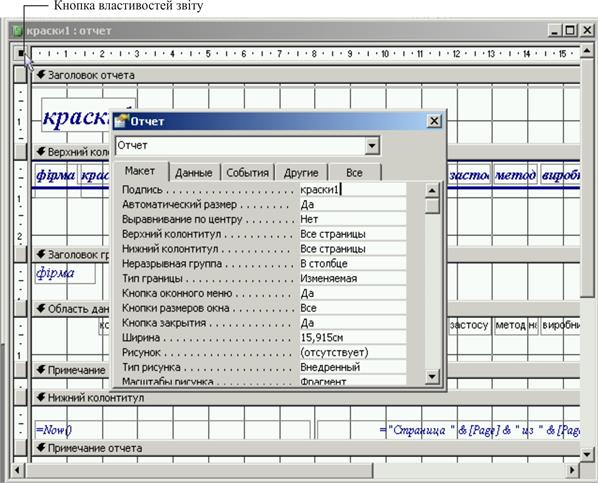
Task: Select the метод column header label
Action: [x=515, y=175]
